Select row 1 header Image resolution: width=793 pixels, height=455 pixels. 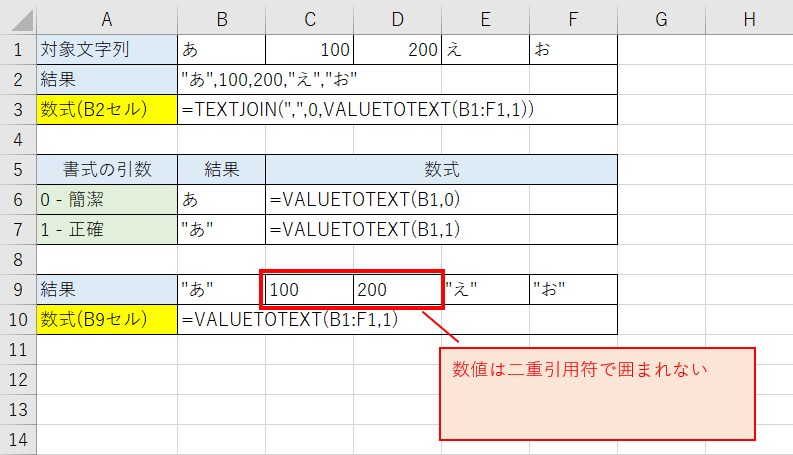[18, 50]
